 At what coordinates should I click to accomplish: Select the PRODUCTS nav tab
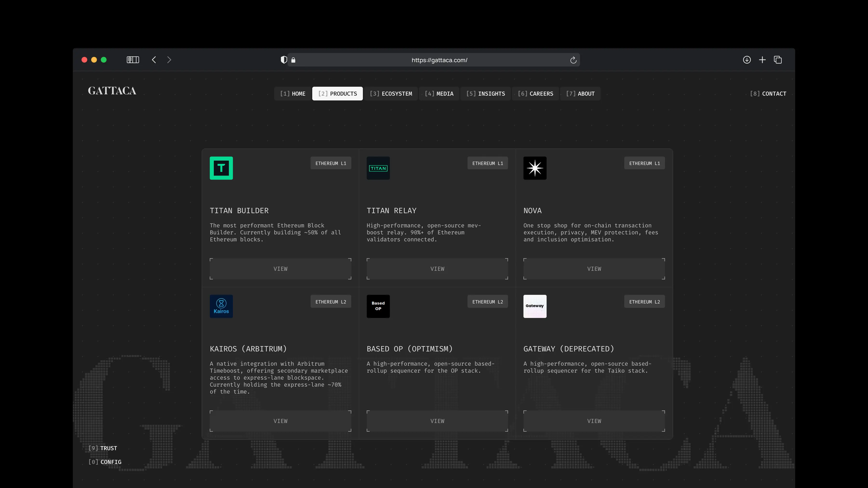click(x=337, y=93)
